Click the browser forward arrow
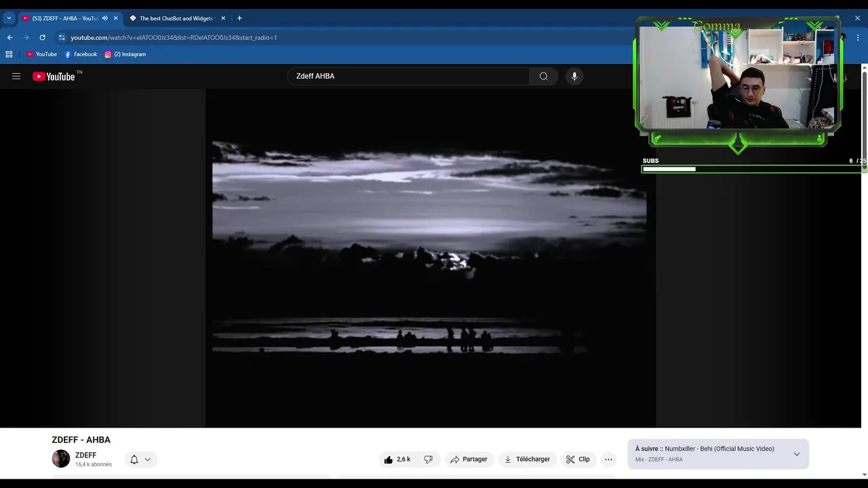Screen dimensions: 868x488 26,37
